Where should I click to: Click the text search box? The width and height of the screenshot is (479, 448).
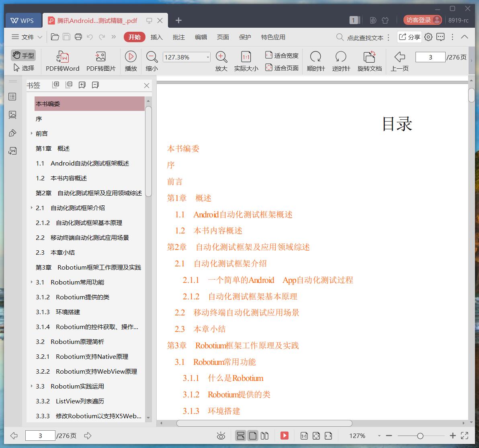coord(360,37)
